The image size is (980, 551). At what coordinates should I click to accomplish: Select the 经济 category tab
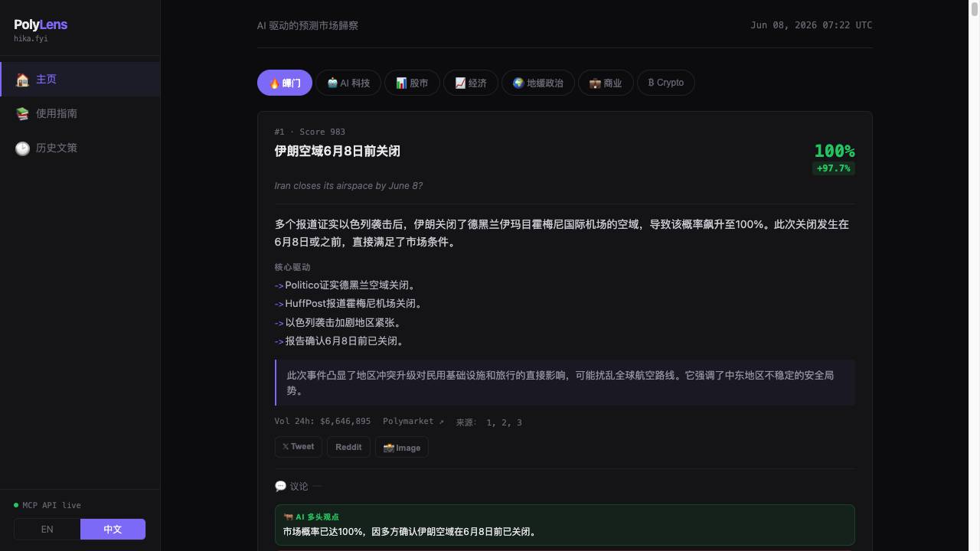click(x=471, y=83)
